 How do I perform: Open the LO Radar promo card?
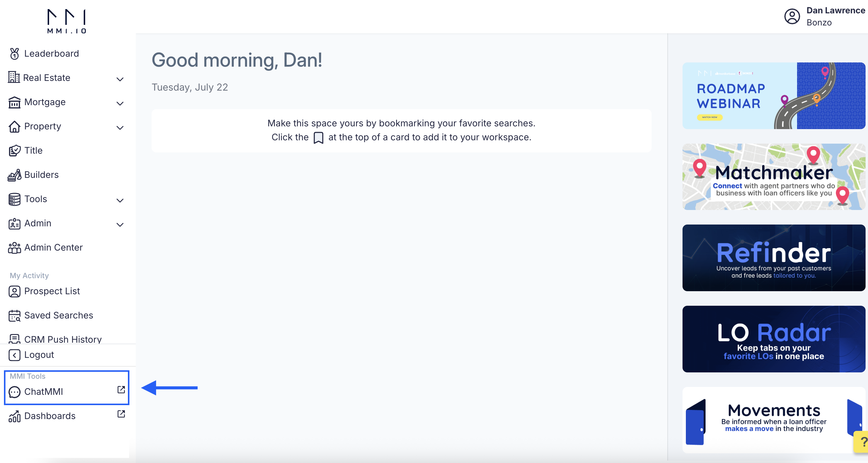(774, 339)
